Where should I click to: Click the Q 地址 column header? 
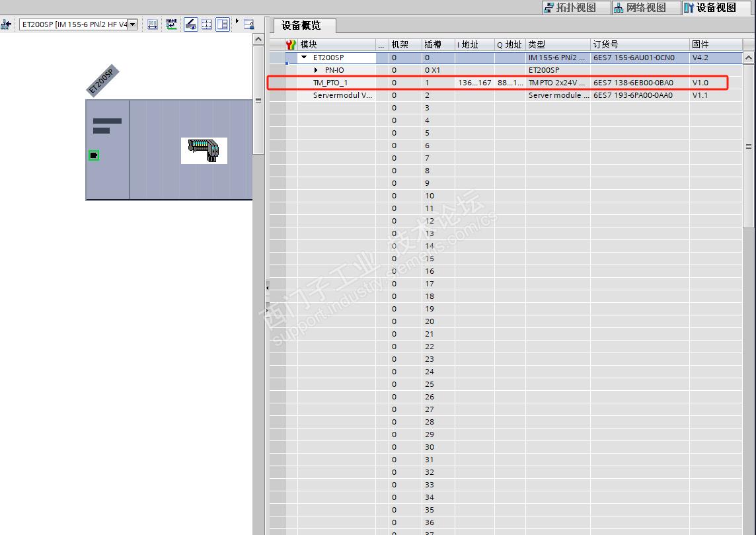point(510,44)
